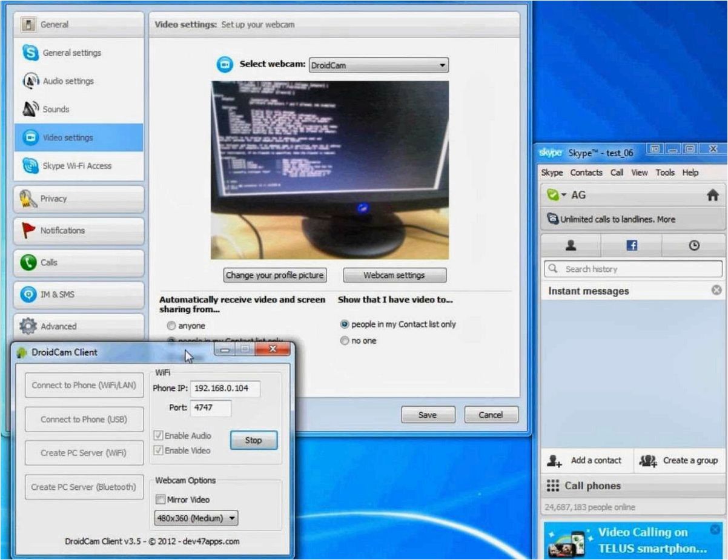The width and height of the screenshot is (728, 560).
Task: Switch to the Recent clock tab
Action: click(x=694, y=245)
